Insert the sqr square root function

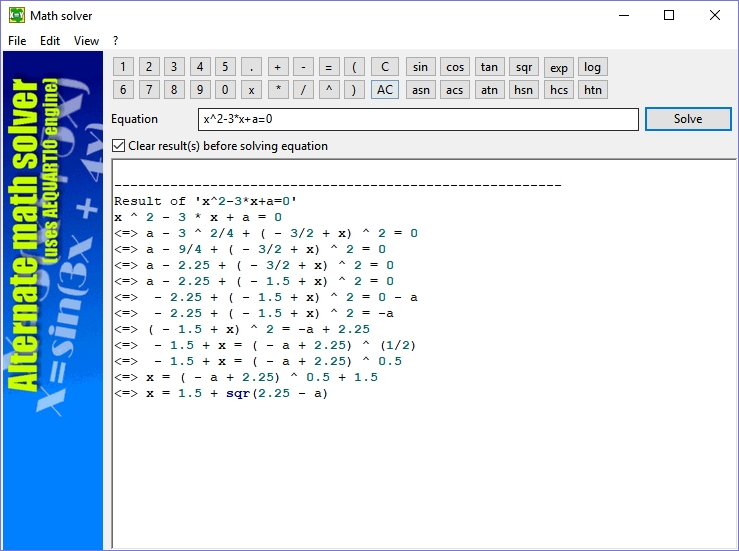[x=524, y=67]
